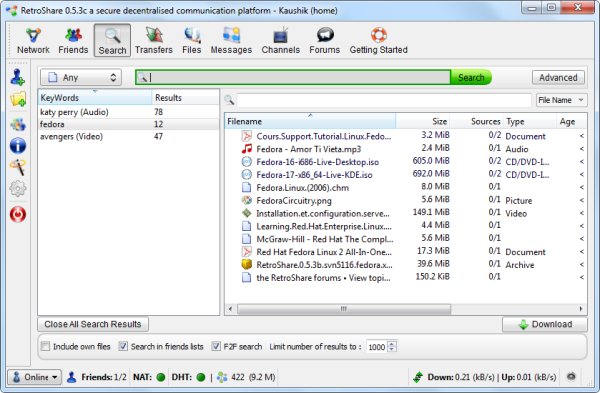Sort by the Age column header

[x=571, y=121]
